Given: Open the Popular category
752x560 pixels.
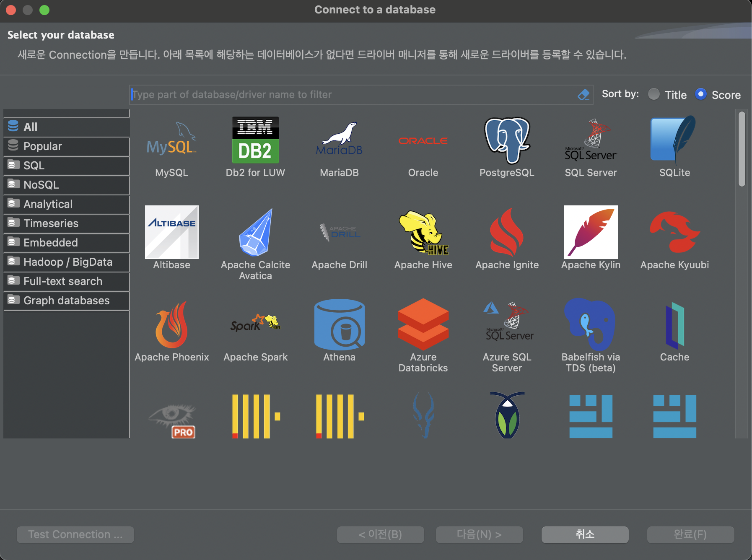Looking at the screenshot, I should pos(67,146).
